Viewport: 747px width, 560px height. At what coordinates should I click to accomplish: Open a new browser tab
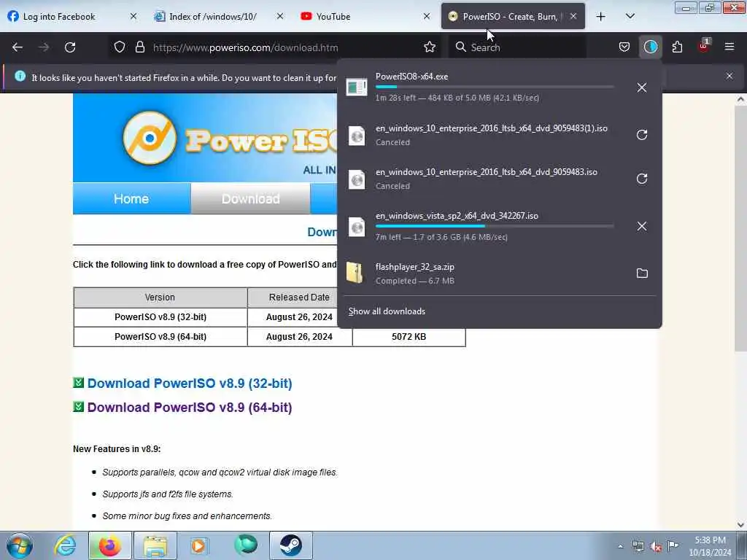pyautogui.click(x=601, y=17)
